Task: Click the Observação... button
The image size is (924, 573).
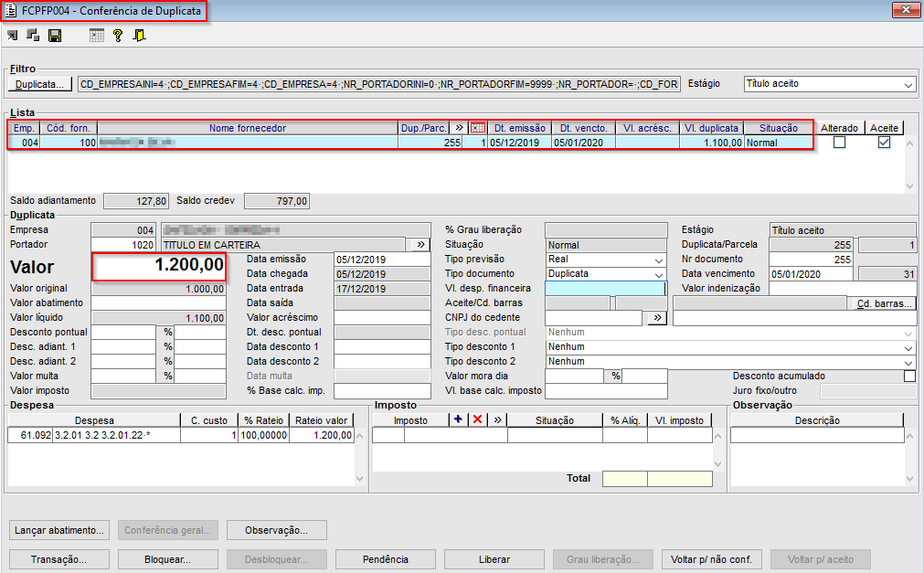Action: click(x=276, y=530)
